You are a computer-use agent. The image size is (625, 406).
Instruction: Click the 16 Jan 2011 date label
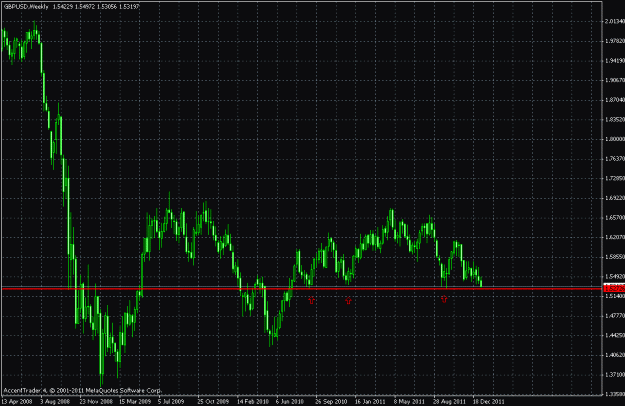[370, 401]
